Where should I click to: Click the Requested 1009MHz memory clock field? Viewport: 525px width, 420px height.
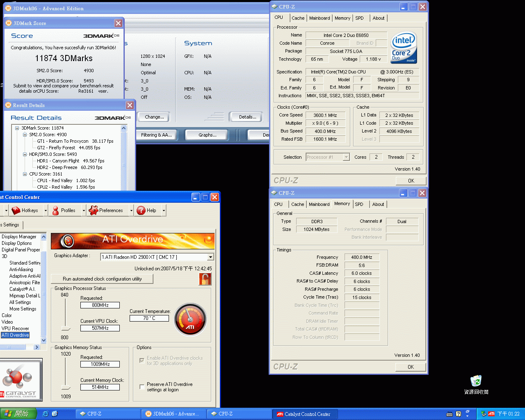tap(100, 364)
